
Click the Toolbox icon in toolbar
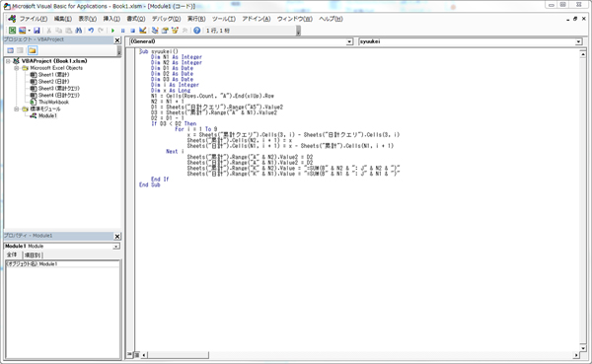[x=185, y=31]
